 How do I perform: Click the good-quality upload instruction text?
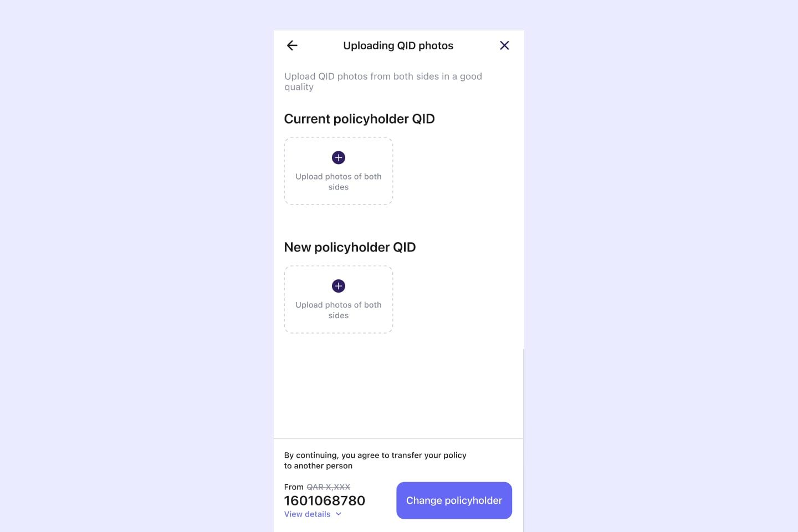[x=383, y=81]
